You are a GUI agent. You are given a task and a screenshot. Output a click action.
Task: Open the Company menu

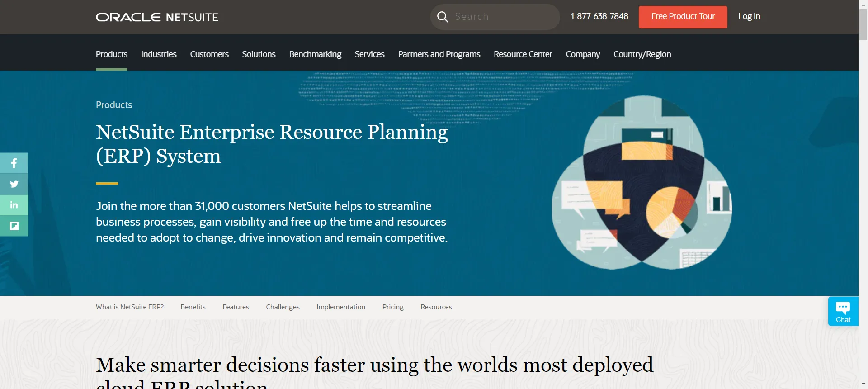[583, 54]
